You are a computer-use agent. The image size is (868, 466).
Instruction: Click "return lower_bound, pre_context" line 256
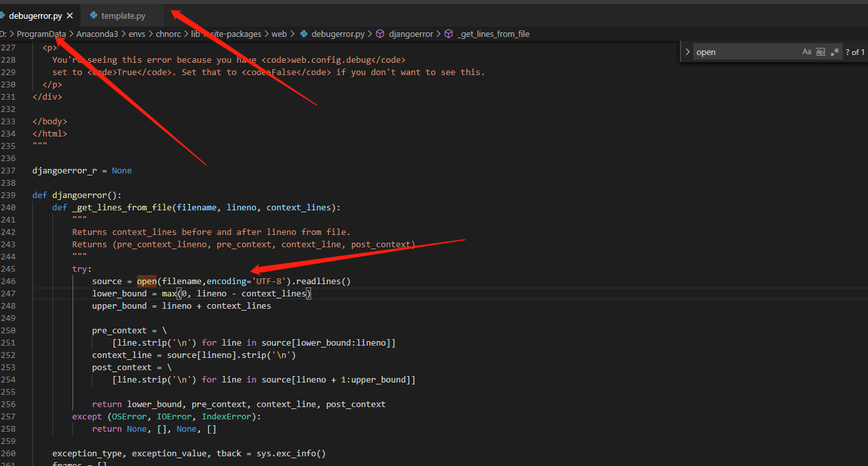pyautogui.click(x=239, y=404)
